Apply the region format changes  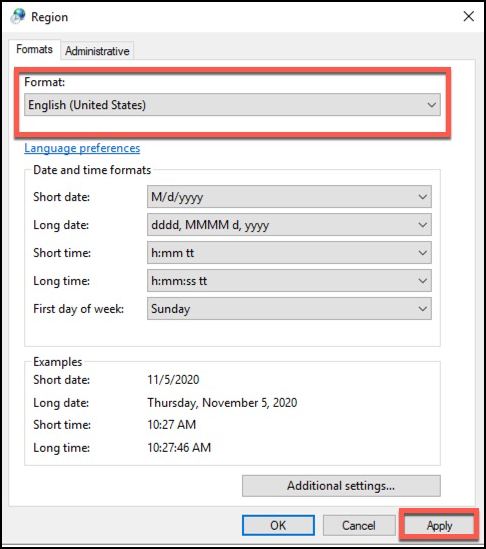[439, 526]
